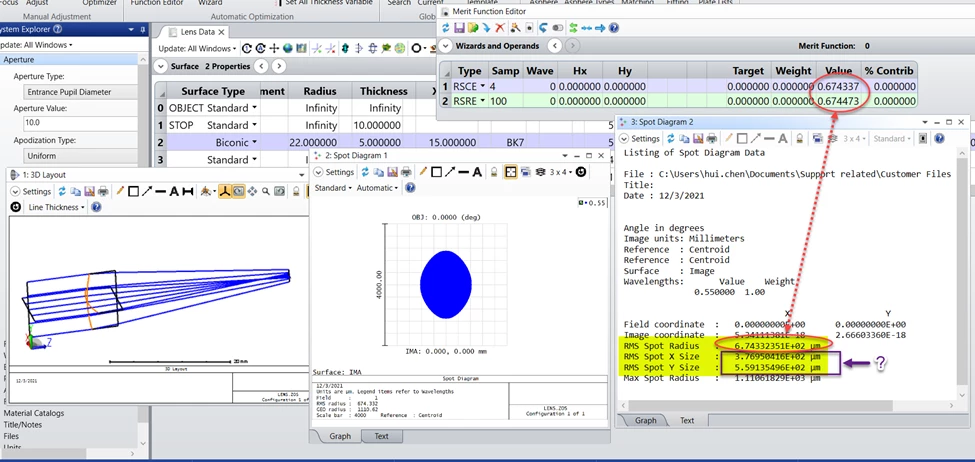The width and height of the screenshot is (975, 462).
Task: Toggle the lock icon in 3D Layout toolbar
Action: pos(296,192)
